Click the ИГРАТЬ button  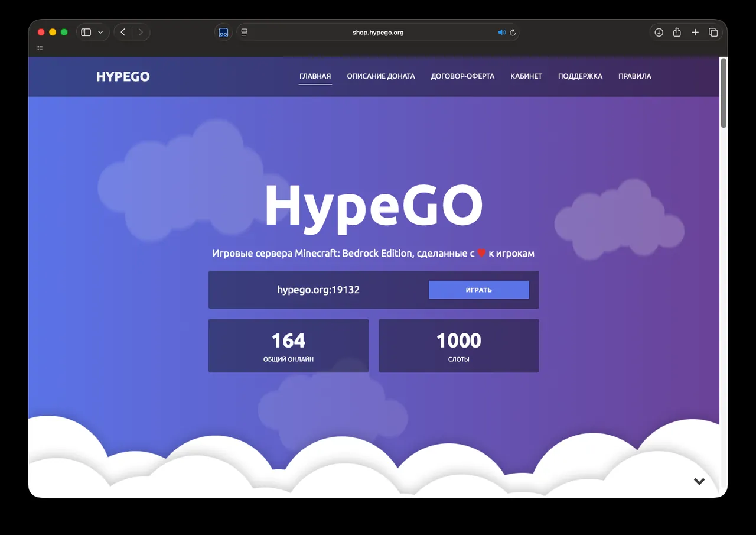click(x=478, y=290)
